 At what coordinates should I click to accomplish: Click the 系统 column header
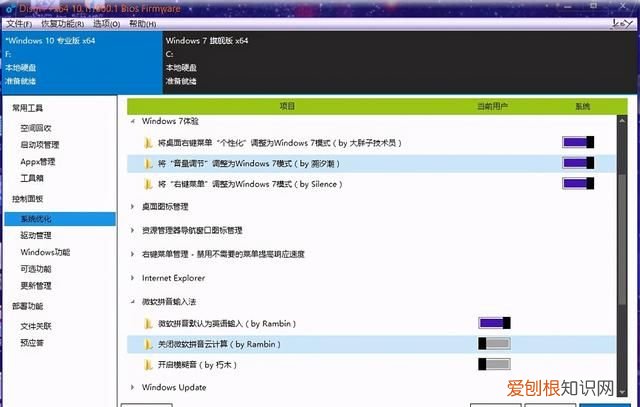pyautogui.click(x=582, y=107)
